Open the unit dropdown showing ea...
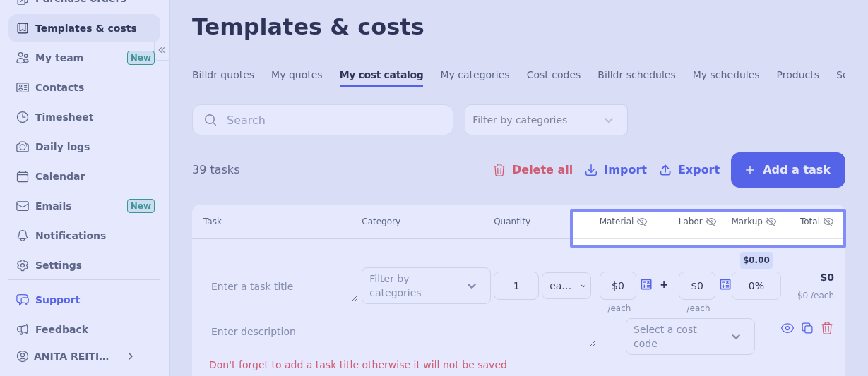 pyautogui.click(x=566, y=286)
